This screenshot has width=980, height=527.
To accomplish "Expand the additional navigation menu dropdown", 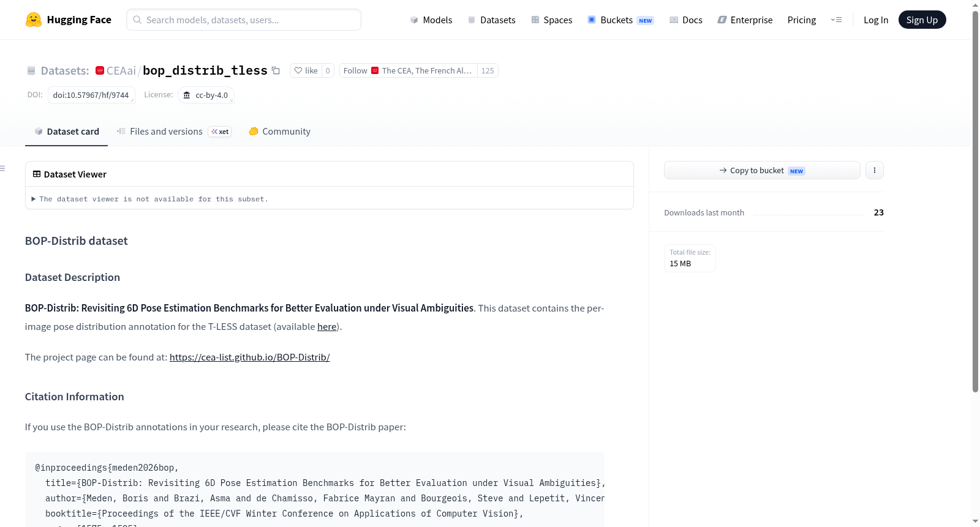I will click(836, 20).
